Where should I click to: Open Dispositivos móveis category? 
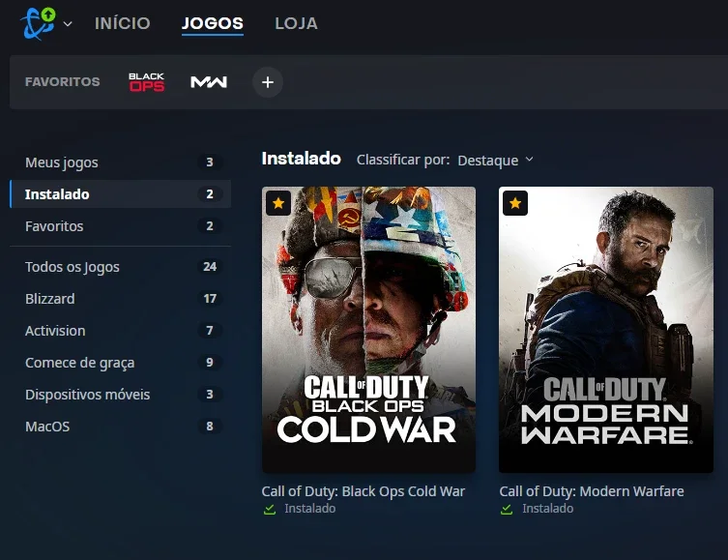tap(120, 395)
